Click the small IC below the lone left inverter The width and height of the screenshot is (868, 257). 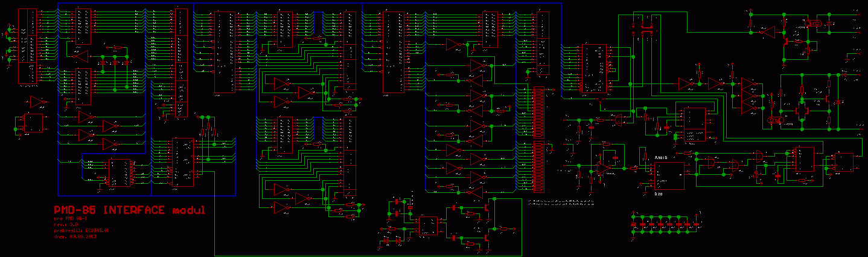click(33, 124)
